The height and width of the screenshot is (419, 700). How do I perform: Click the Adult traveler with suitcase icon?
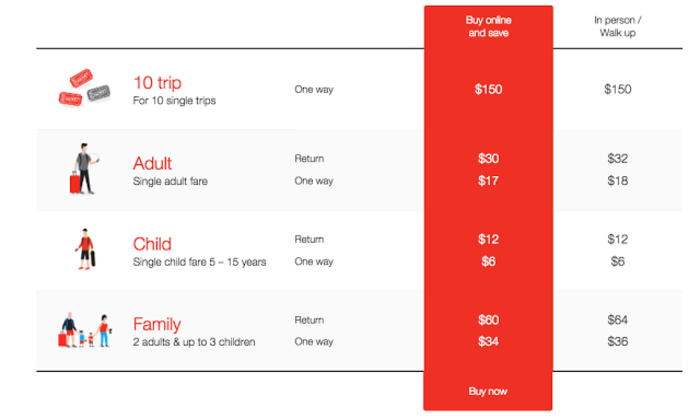coord(84,169)
